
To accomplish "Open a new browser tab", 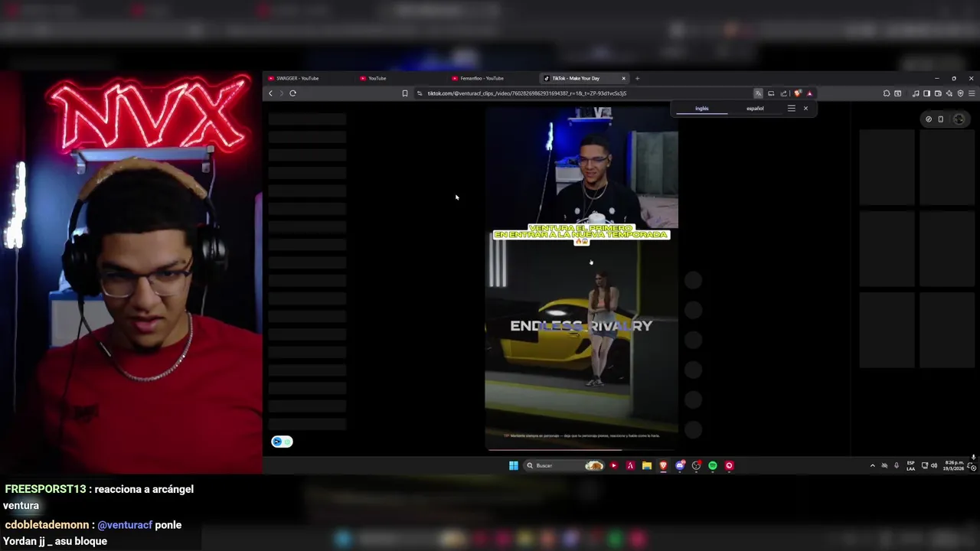I will pyautogui.click(x=637, y=78).
